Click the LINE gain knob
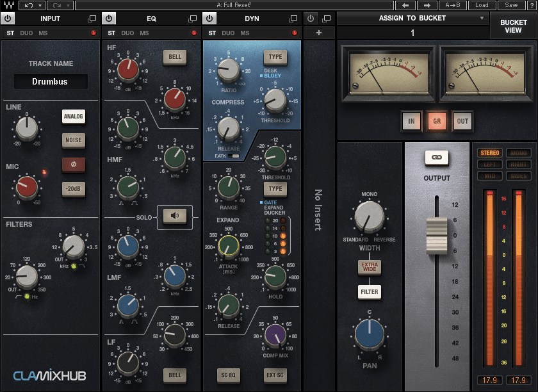538x392 pixels. 27,128
